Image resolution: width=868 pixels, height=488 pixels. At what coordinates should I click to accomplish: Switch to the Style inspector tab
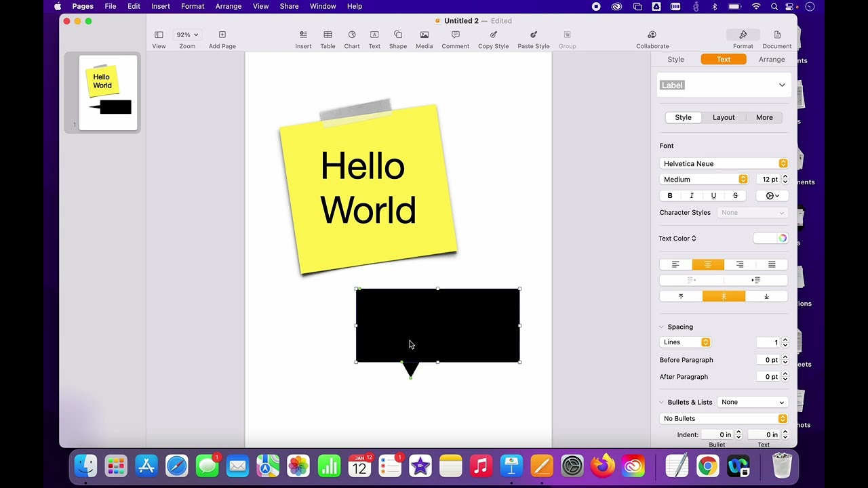676,60
